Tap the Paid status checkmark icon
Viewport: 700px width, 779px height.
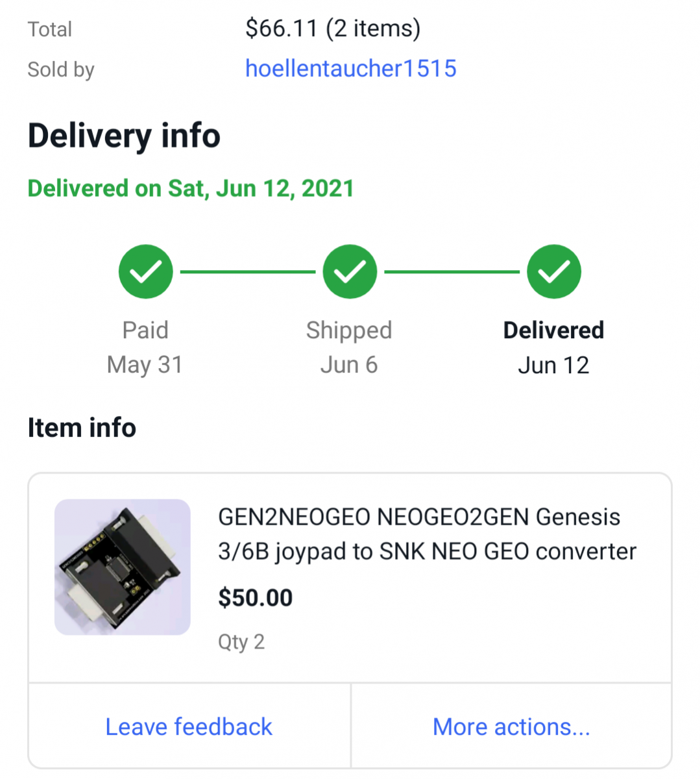(x=146, y=271)
